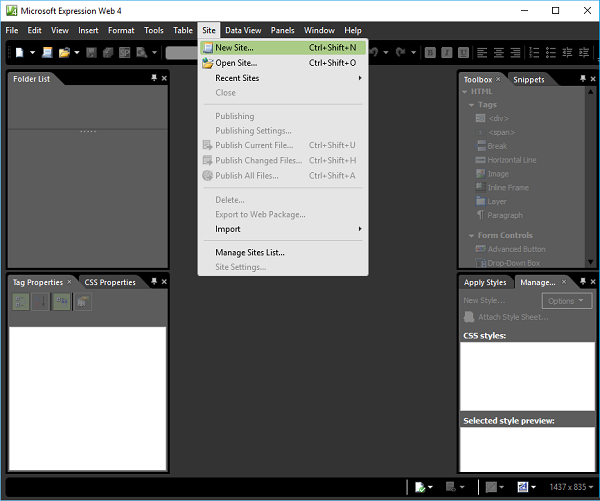Click the Open folder toolbar icon
This screenshot has height=501, width=600.
64,52
